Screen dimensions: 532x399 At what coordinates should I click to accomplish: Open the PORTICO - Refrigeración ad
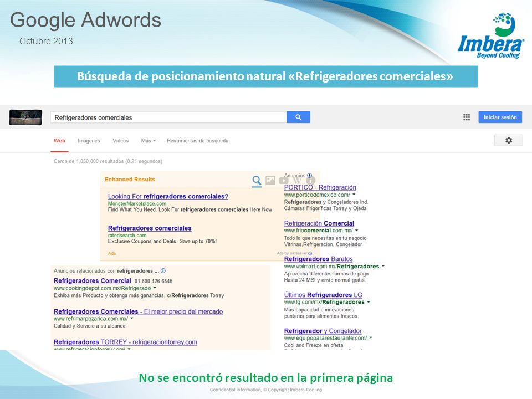[x=320, y=187]
